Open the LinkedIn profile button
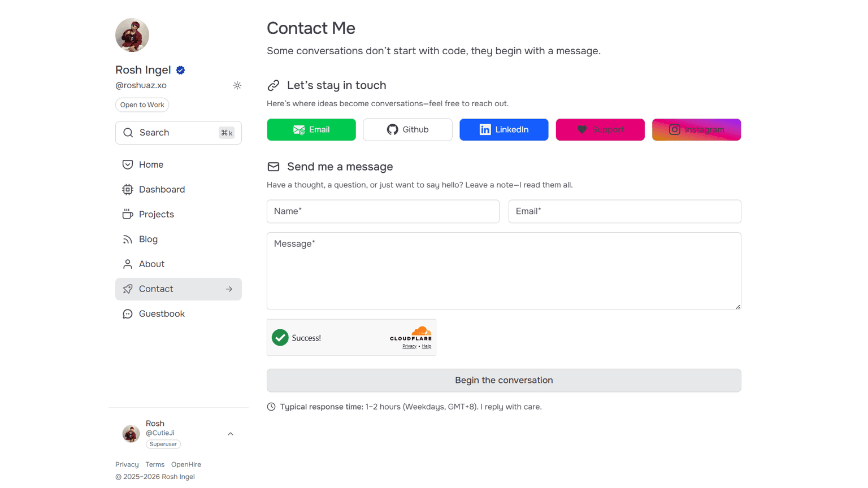This screenshot has height=488, width=868. tap(504, 129)
